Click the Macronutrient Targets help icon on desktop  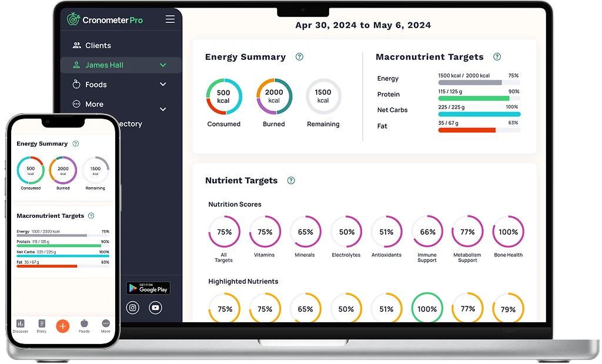tap(497, 57)
